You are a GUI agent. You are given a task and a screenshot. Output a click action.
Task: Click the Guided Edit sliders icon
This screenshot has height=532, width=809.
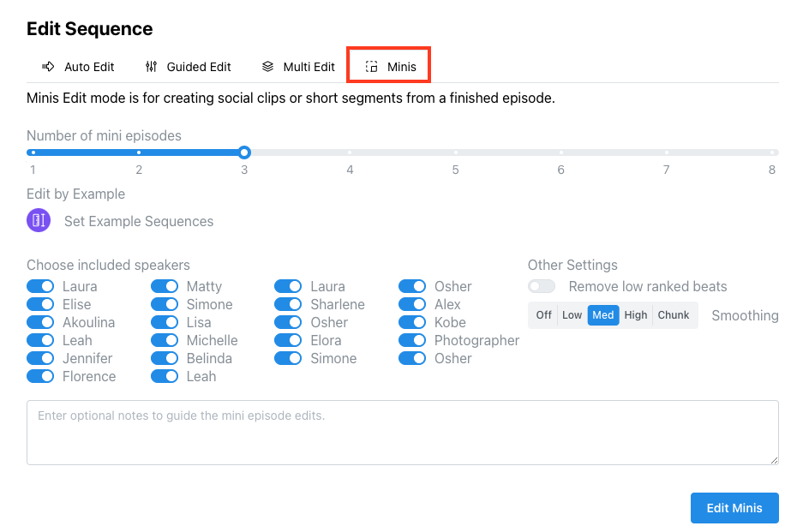click(x=151, y=67)
